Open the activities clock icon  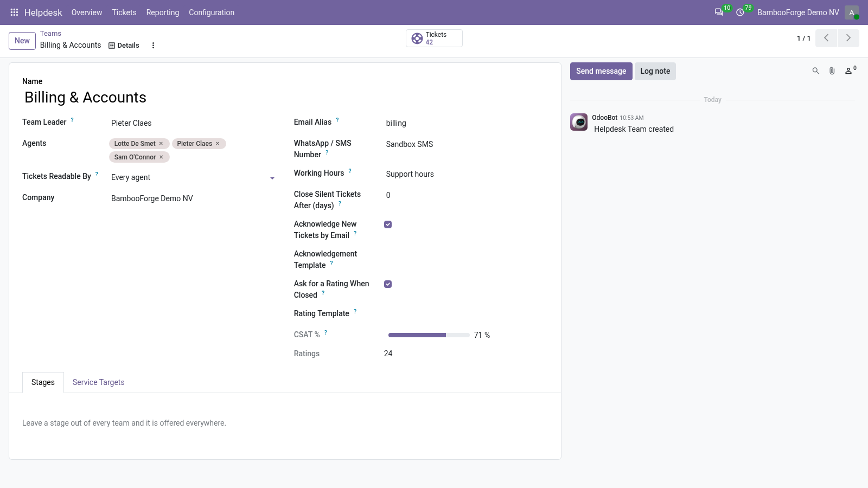coord(740,12)
